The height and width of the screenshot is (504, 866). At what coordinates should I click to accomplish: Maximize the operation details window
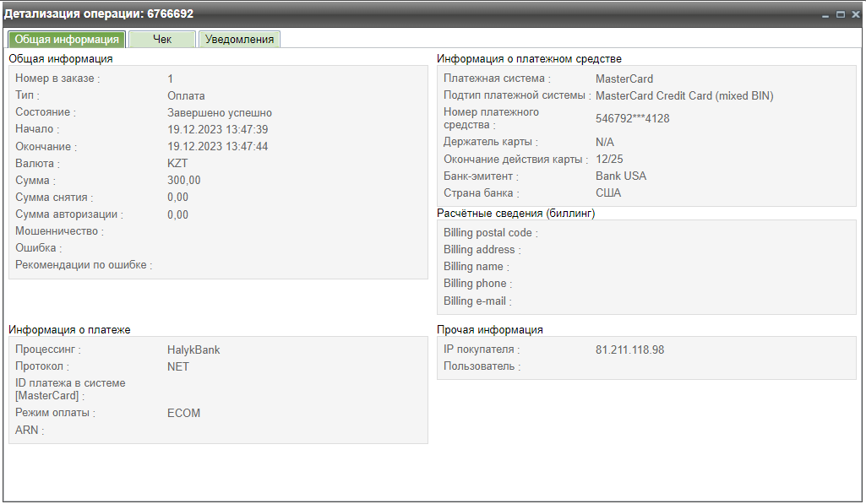pos(840,14)
